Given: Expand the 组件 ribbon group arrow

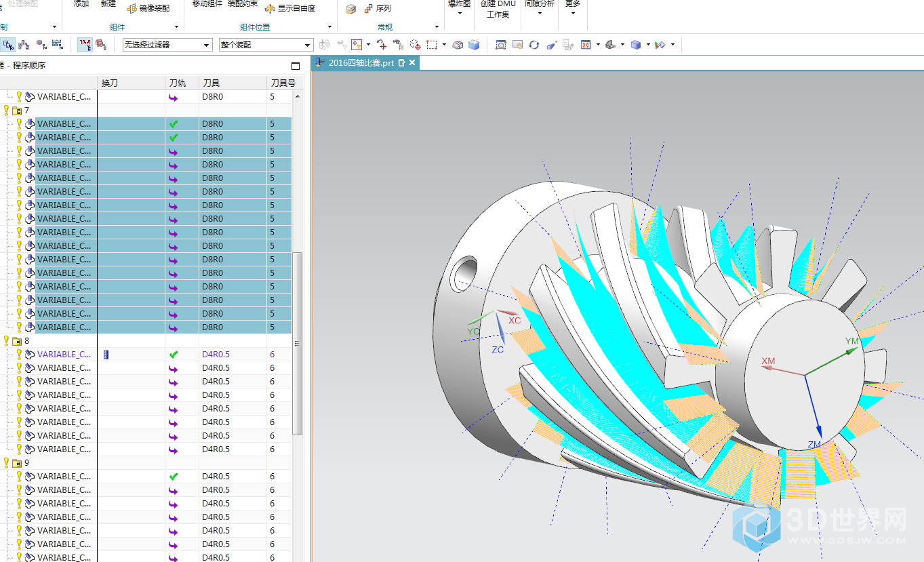Looking at the screenshot, I should click(176, 27).
